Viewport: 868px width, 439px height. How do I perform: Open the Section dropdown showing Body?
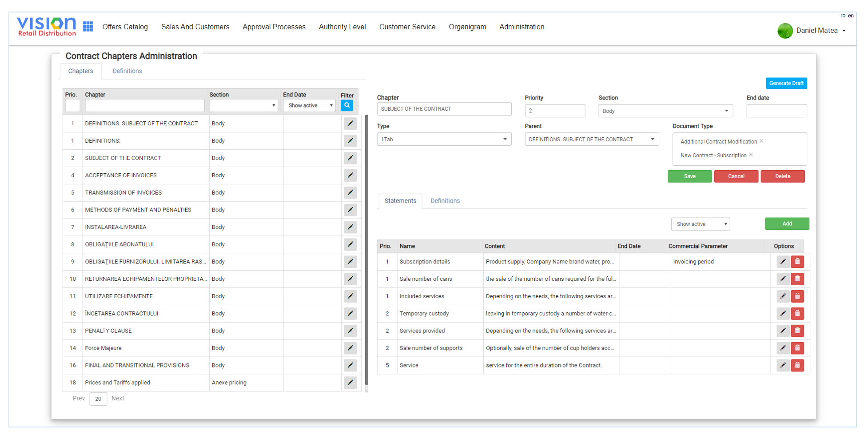point(665,111)
